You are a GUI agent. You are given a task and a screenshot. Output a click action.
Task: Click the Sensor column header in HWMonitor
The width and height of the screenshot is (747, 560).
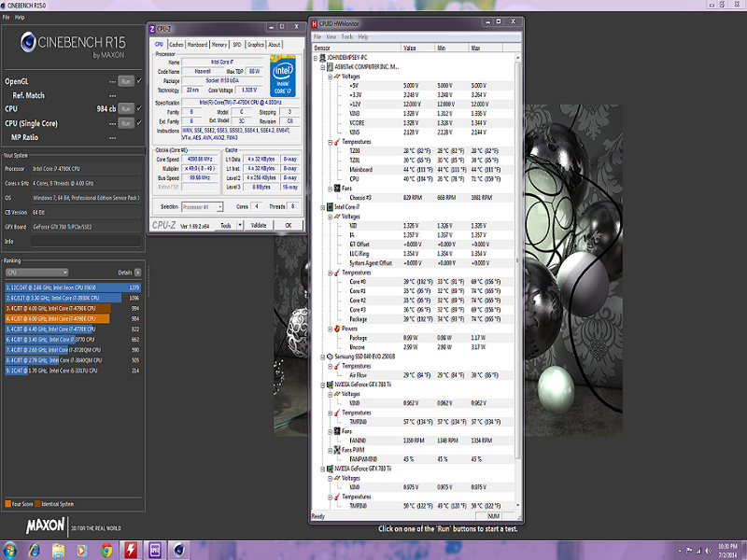pos(357,48)
